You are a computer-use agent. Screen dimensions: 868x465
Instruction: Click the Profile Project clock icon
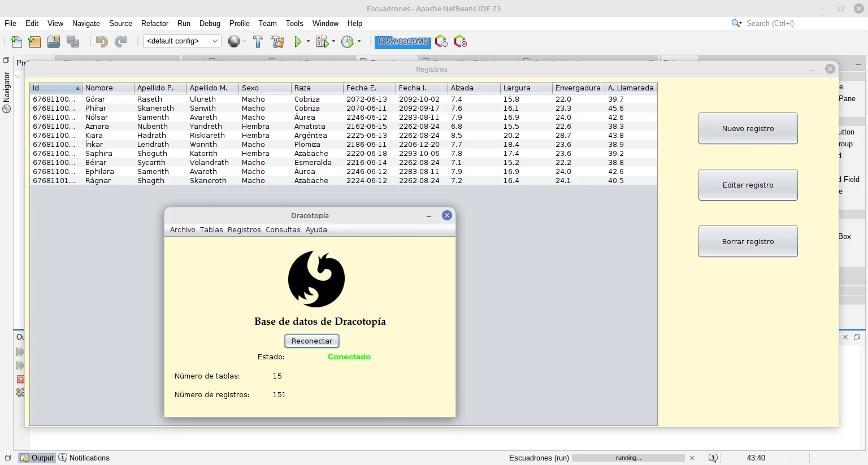[x=348, y=41]
